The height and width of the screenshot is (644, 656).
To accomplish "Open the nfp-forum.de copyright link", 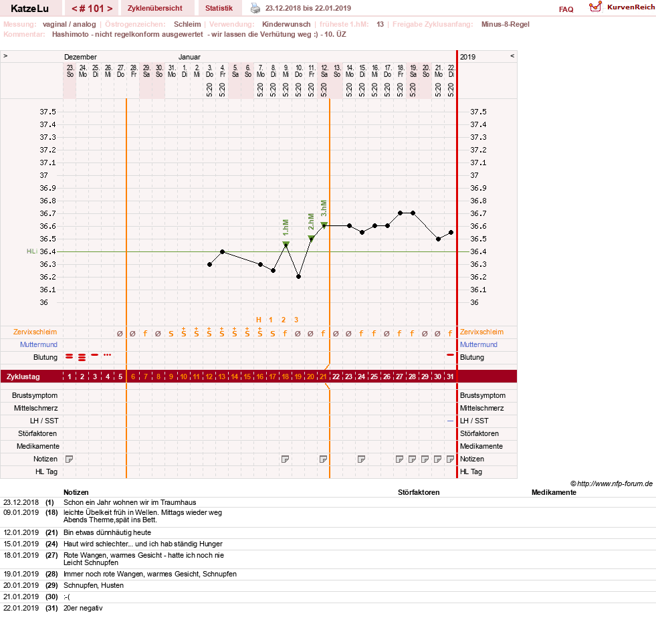I will (x=612, y=484).
